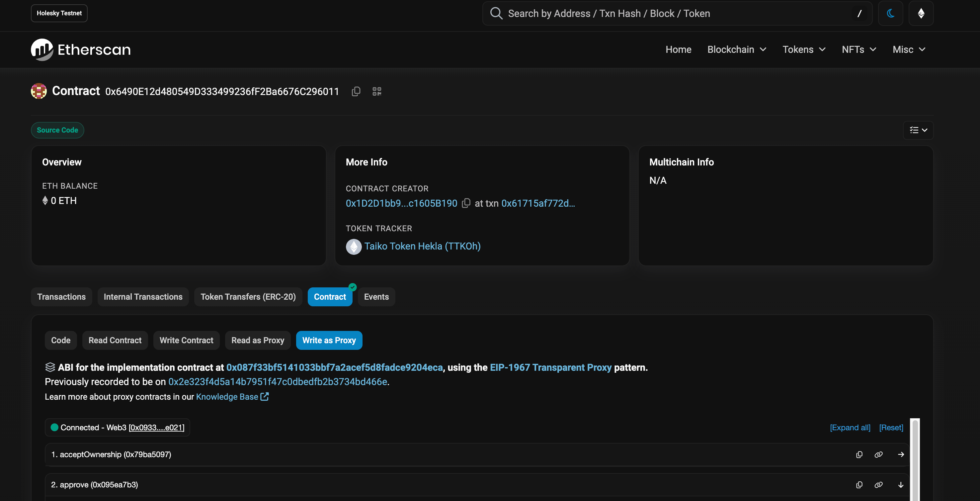Open the Misc dropdown menu
This screenshot has width=980, height=501.
[x=909, y=50]
